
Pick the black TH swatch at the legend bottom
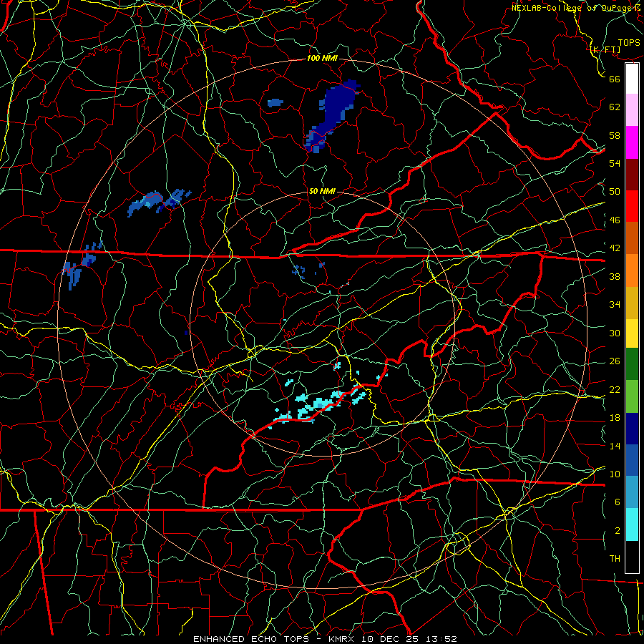[x=632, y=557]
